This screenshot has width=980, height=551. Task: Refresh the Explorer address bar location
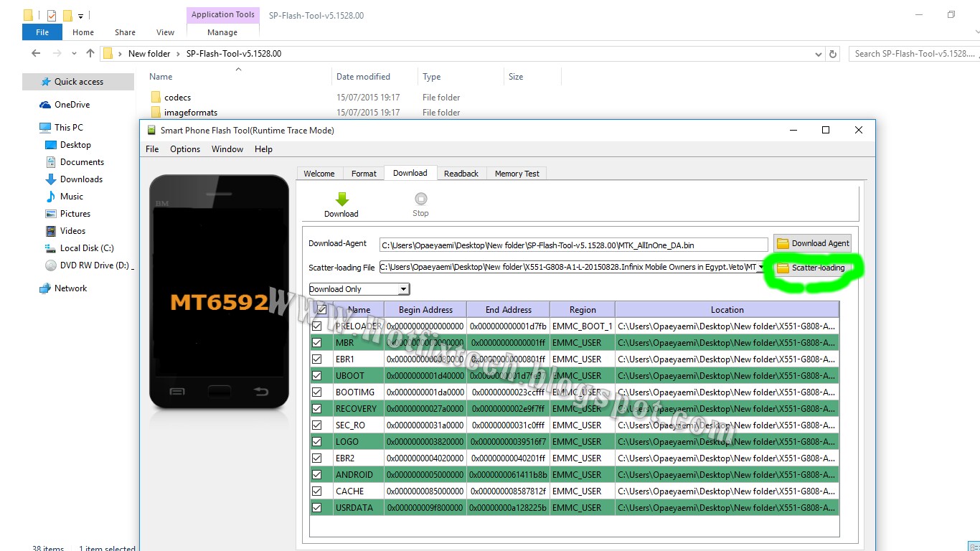[833, 54]
